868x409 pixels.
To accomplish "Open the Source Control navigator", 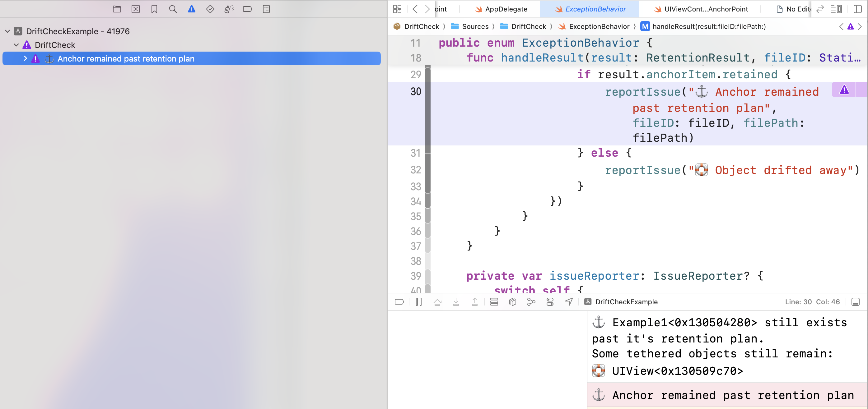I will click(135, 9).
